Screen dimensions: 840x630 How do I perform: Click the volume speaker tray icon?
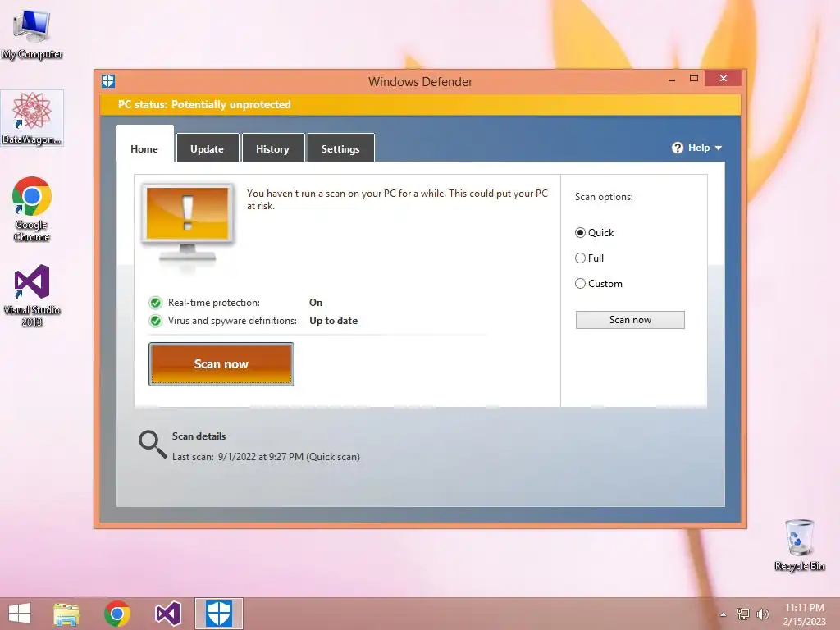pos(762,614)
